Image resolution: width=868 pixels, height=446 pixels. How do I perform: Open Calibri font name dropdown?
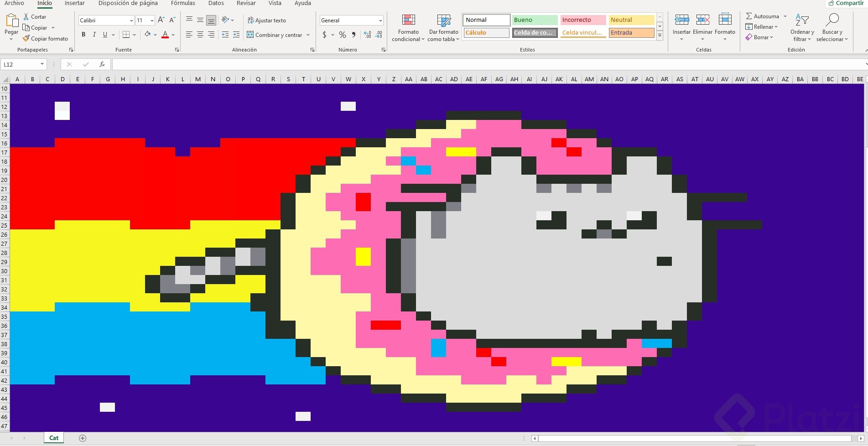click(131, 21)
